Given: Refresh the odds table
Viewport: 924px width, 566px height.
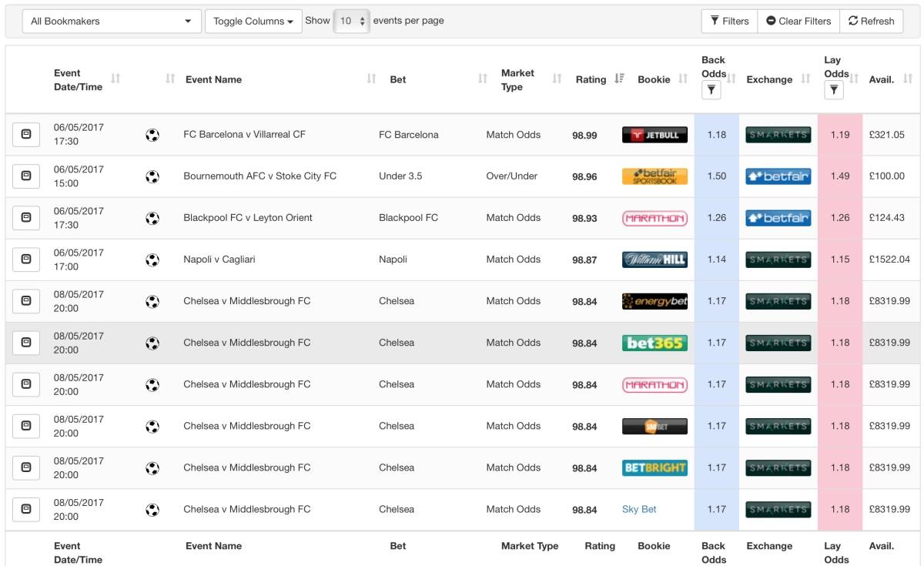Looking at the screenshot, I should (x=871, y=22).
